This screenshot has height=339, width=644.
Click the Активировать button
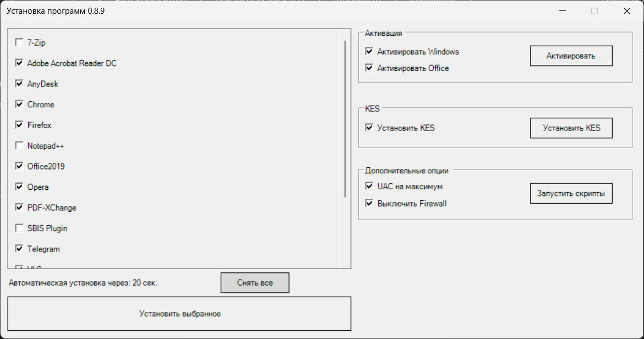click(571, 56)
